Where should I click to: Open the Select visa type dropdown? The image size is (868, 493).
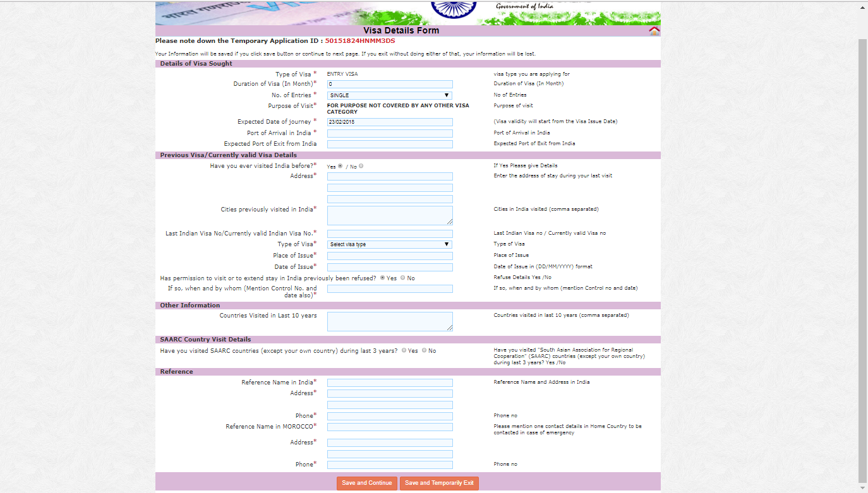(389, 244)
